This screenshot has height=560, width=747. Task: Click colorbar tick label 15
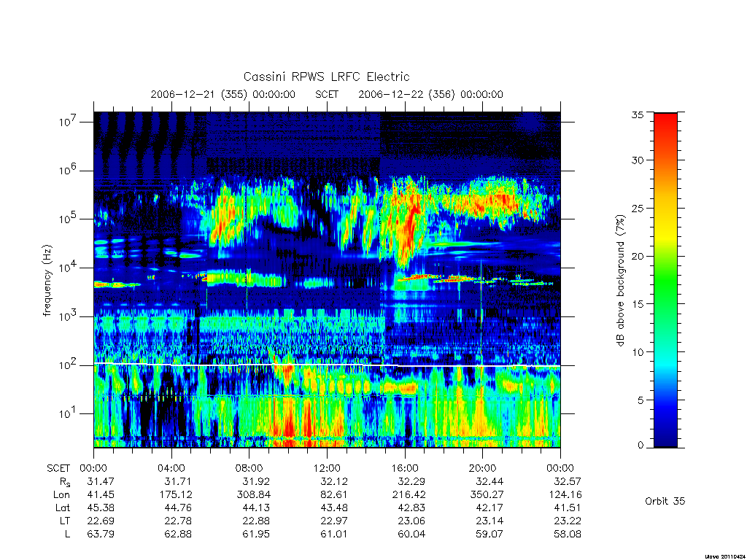637,304
